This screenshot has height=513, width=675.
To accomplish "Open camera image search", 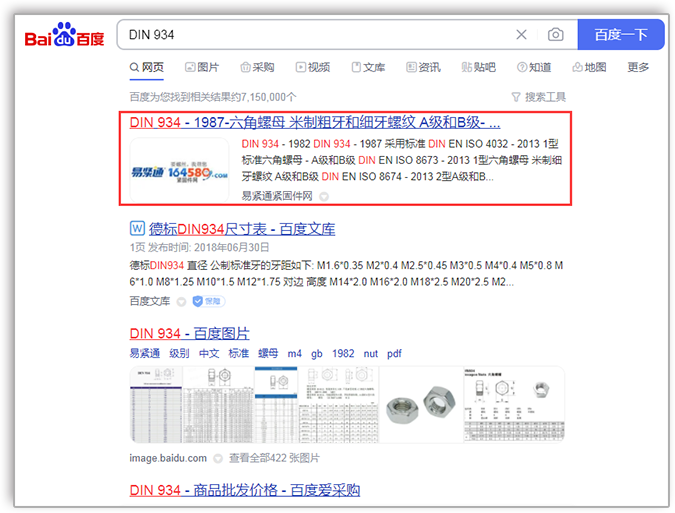I will [556, 35].
